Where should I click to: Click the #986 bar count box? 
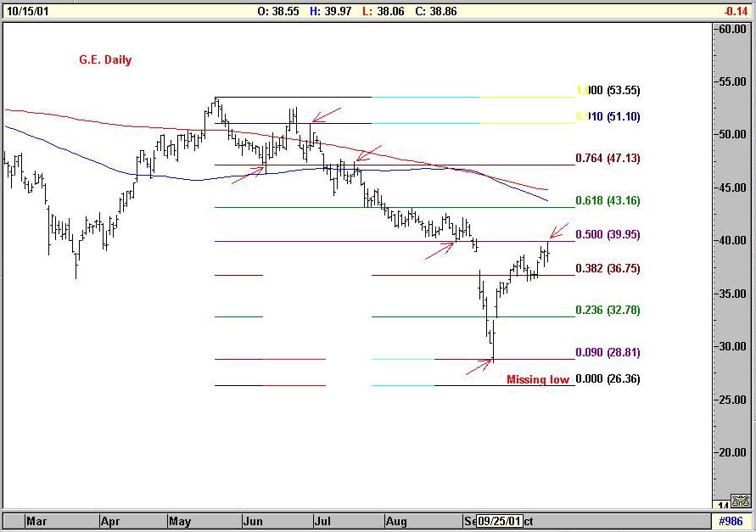click(731, 521)
